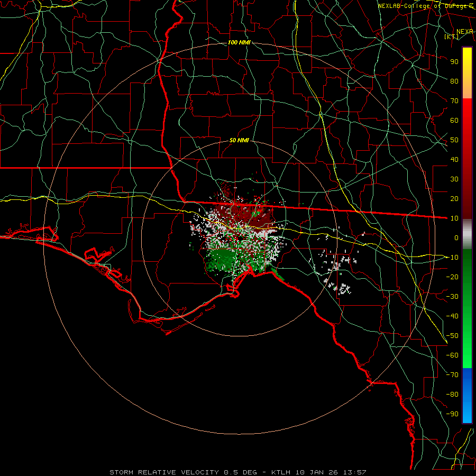Click the 60 value on the velocity scale
This screenshot has height=476, width=476.
[x=454, y=120]
